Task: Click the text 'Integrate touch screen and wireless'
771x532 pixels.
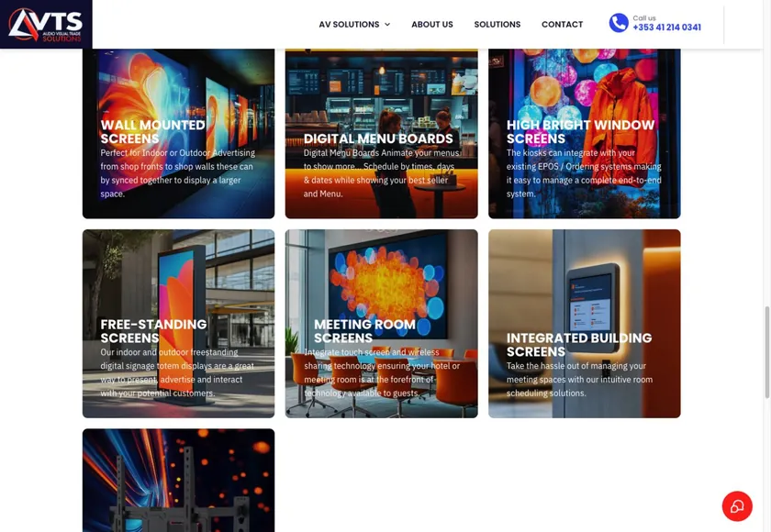Action: [371, 352]
